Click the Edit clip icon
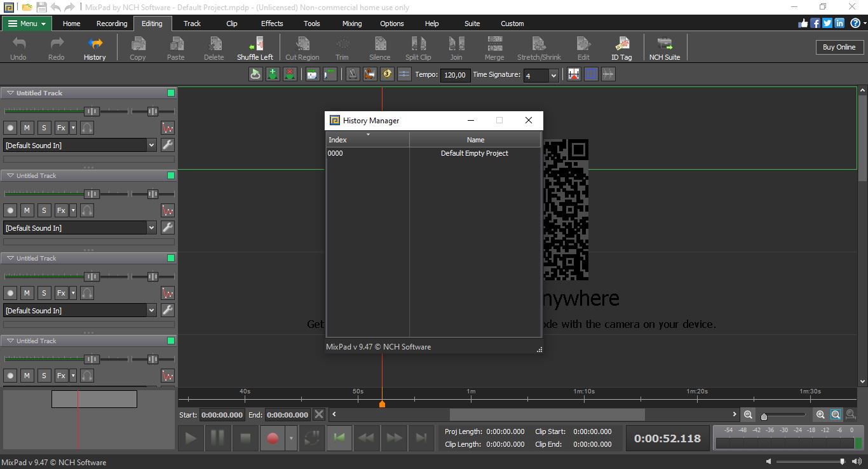The image size is (868, 469). tap(583, 49)
